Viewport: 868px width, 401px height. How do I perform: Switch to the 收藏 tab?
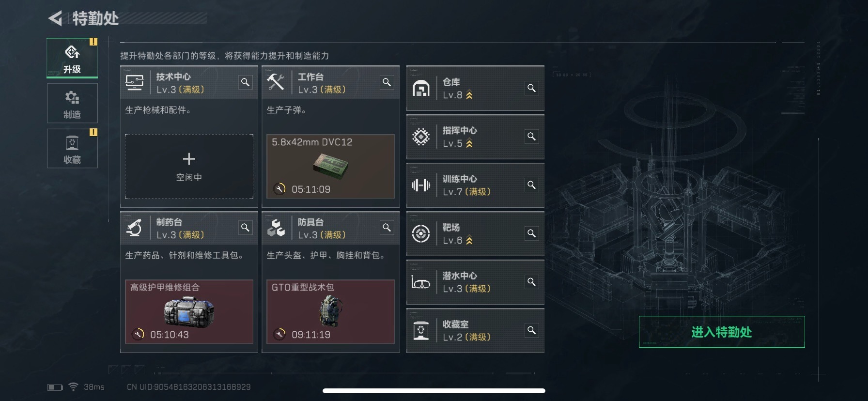[x=72, y=148]
